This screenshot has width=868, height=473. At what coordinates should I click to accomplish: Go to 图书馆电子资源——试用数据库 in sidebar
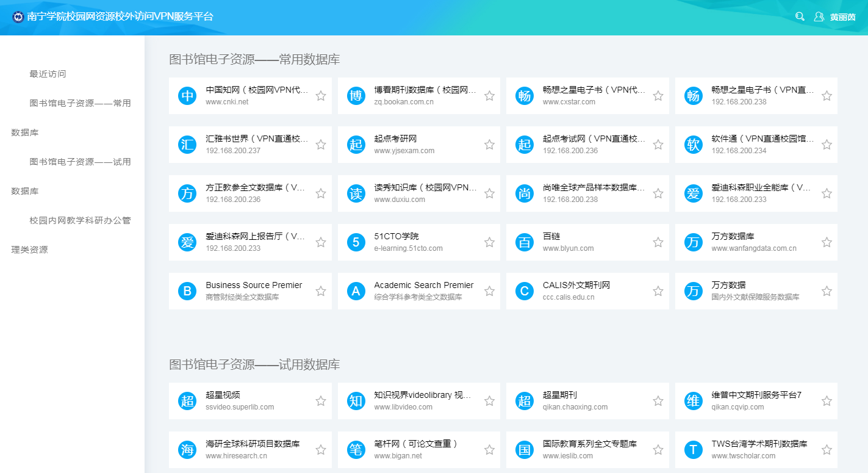point(80,162)
